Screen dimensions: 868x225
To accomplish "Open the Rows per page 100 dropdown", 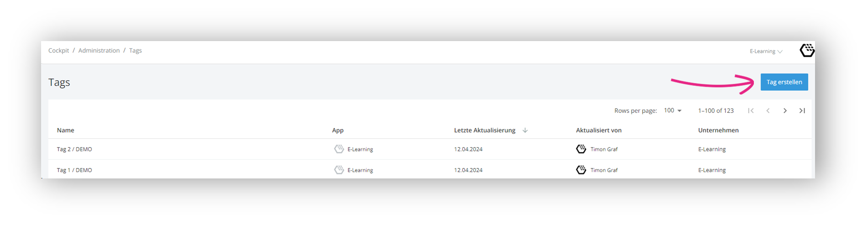I will (x=673, y=110).
